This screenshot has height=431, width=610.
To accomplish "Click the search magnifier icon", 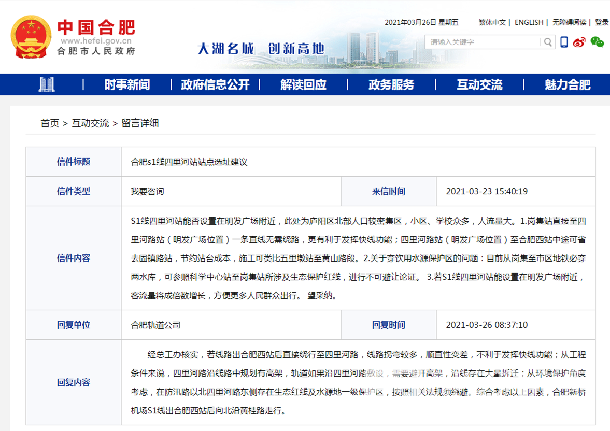I will coord(548,42).
